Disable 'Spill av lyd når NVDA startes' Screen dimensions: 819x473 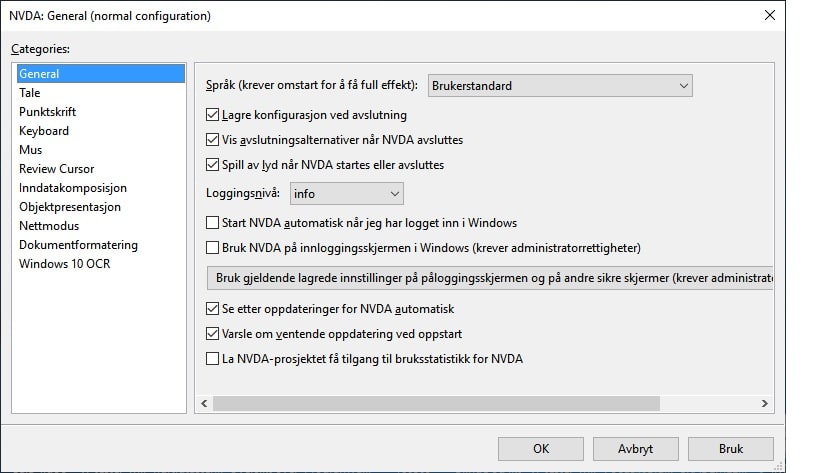212,165
